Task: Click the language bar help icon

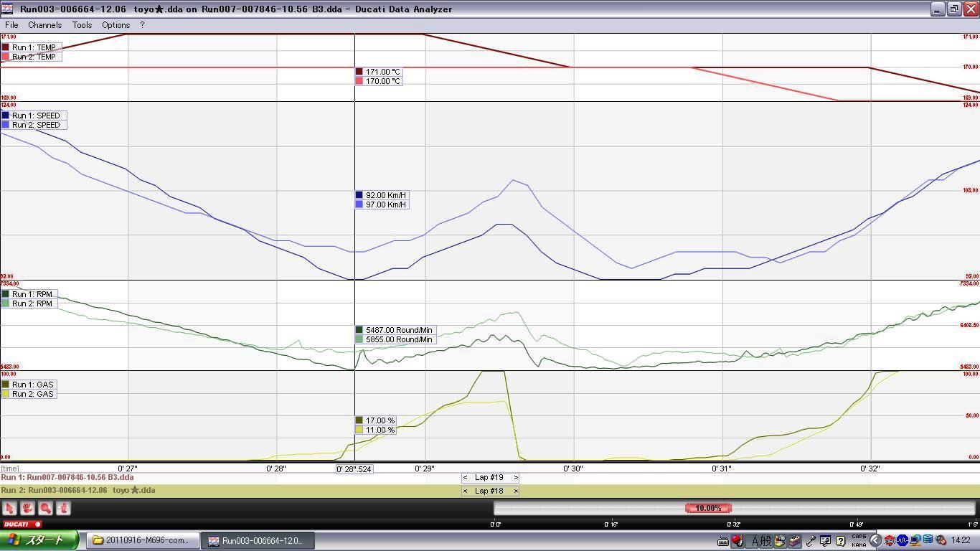Action: (840, 541)
